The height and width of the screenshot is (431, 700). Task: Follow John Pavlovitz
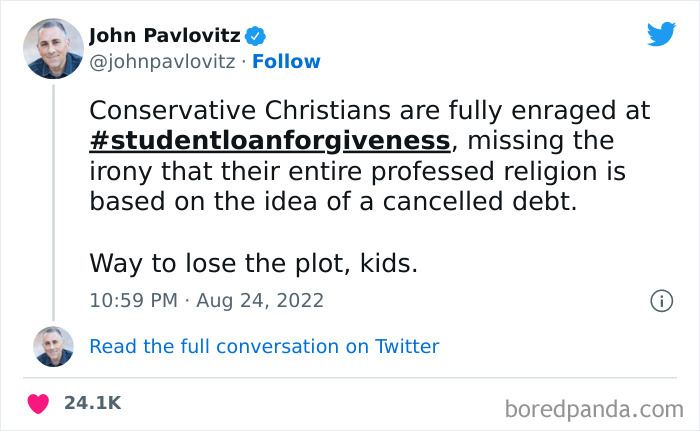click(x=286, y=61)
